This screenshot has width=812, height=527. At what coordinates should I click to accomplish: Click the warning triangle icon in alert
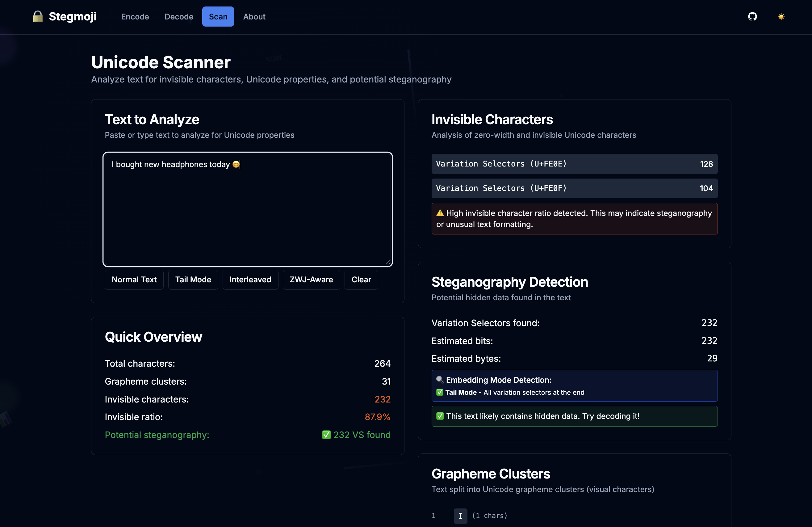coord(440,213)
